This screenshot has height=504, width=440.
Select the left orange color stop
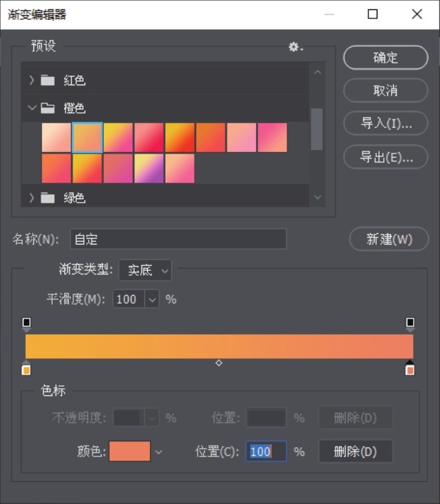click(26, 368)
